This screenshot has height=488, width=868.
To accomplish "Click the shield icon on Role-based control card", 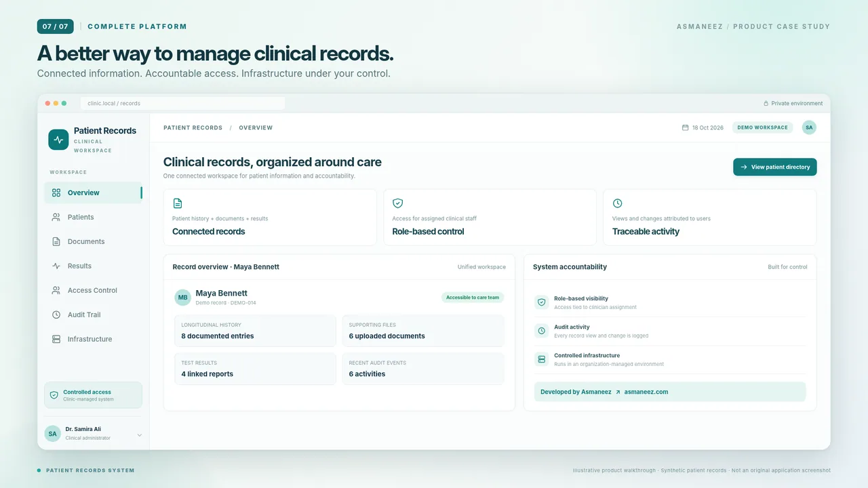I will click(x=397, y=203).
